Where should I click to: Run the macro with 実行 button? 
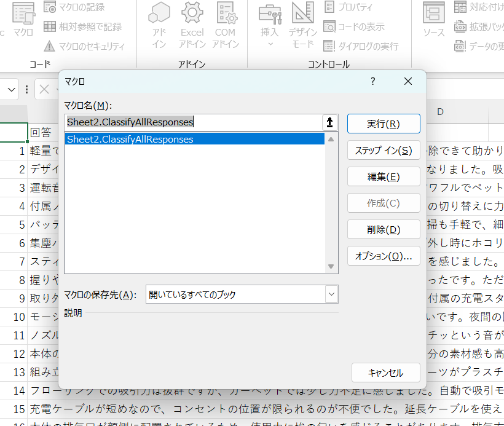(x=383, y=124)
